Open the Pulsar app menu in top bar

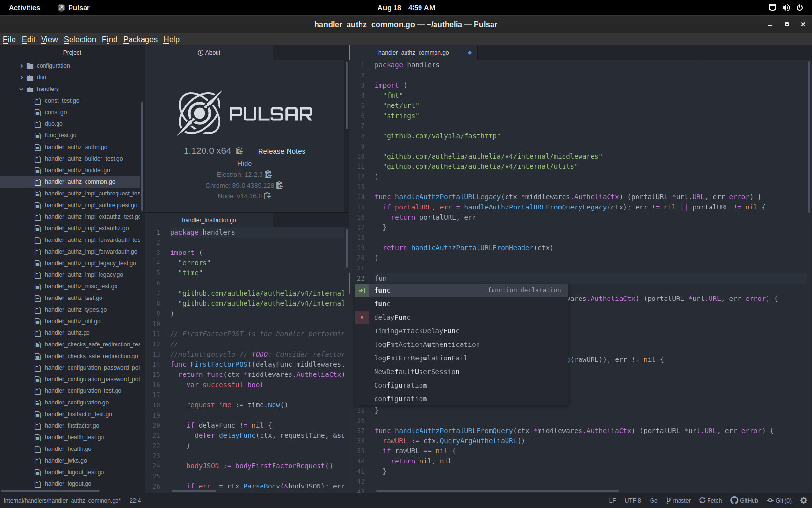[73, 8]
